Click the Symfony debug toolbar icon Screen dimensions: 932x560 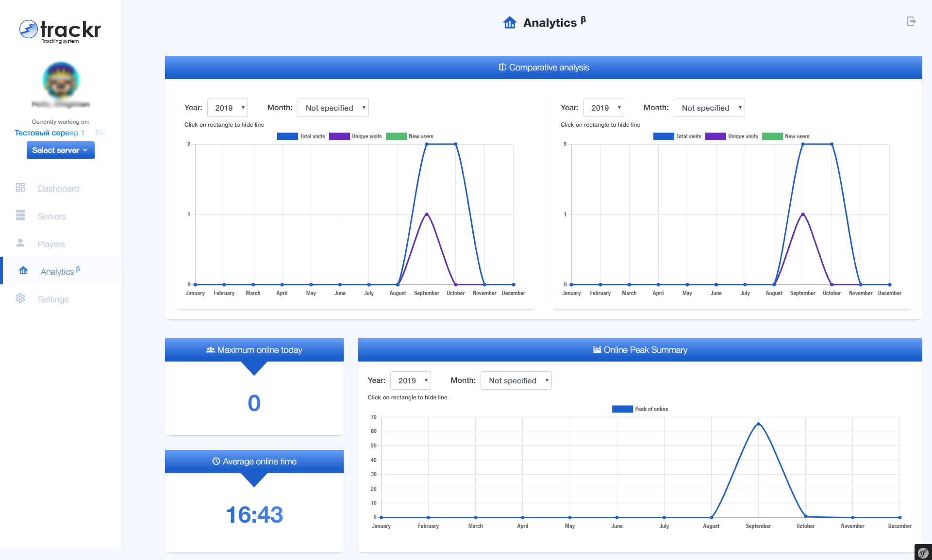click(x=923, y=552)
